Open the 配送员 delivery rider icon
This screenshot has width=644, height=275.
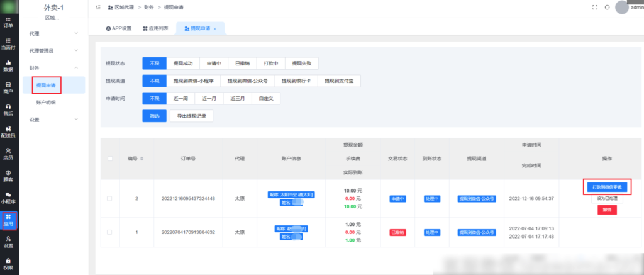[x=8, y=132]
